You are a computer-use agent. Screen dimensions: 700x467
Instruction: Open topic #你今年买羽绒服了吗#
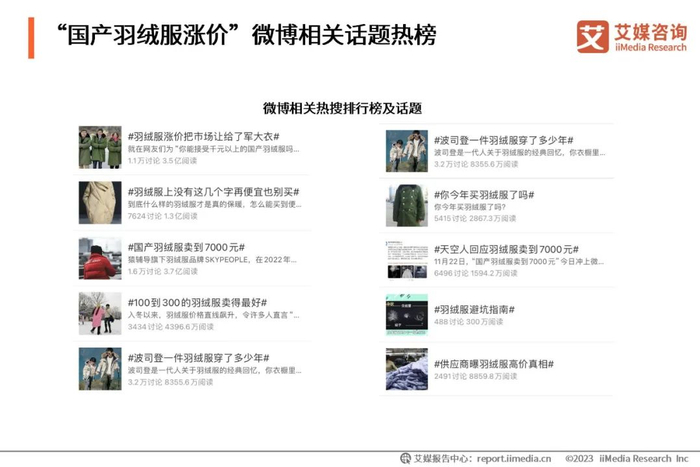click(x=484, y=195)
